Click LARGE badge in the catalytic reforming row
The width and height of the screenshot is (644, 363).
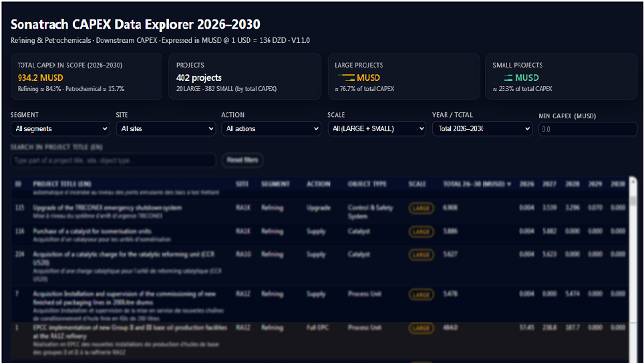(x=421, y=255)
